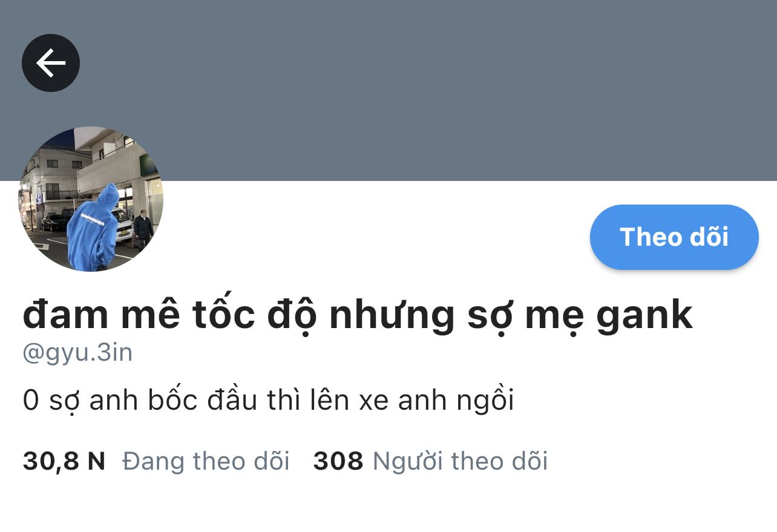Click the leading 0 in the bio
The height and width of the screenshot is (532, 777).
[30, 401]
